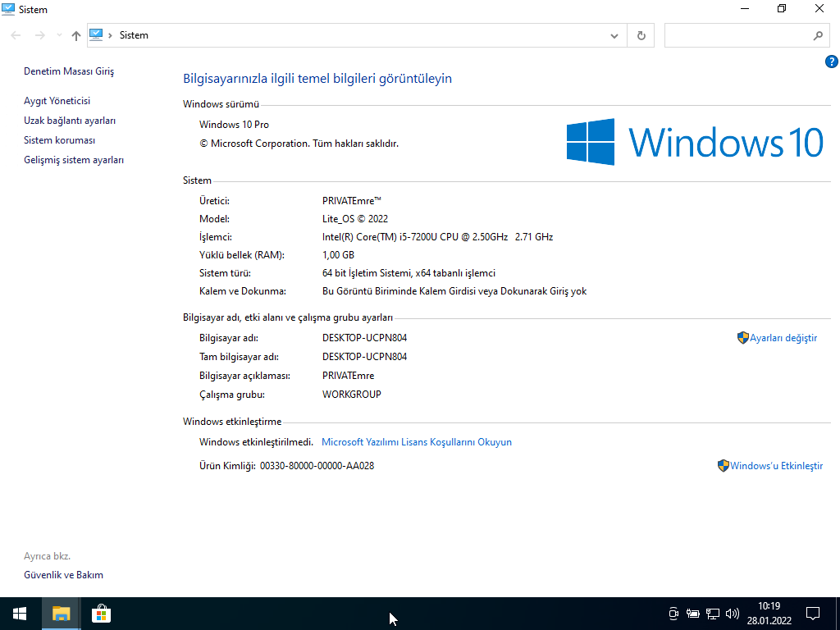Click the WORKGROUP value
The height and width of the screenshot is (630, 840).
[351, 395]
